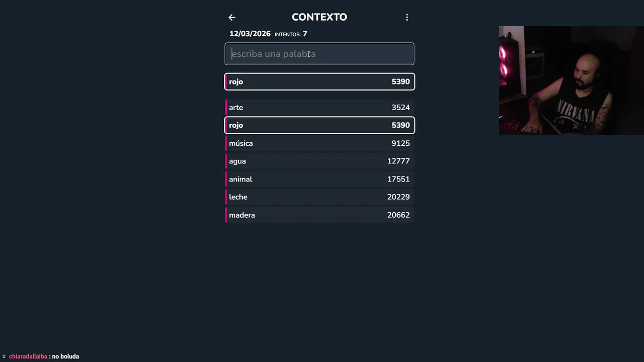This screenshot has width=644, height=362.
Task: Click the INTENTOS attempts counter
Action: [x=291, y=34]
